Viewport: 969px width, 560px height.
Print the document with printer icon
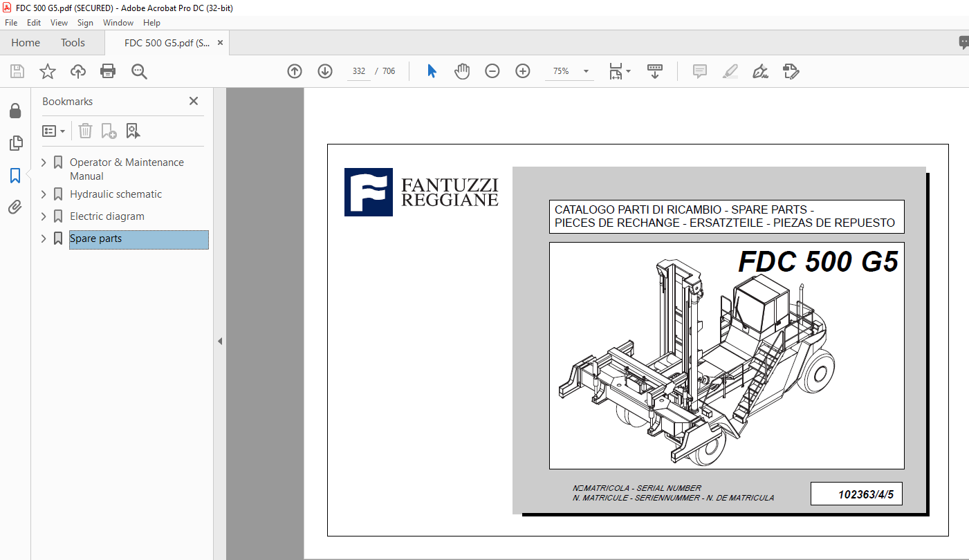(108, 71)
